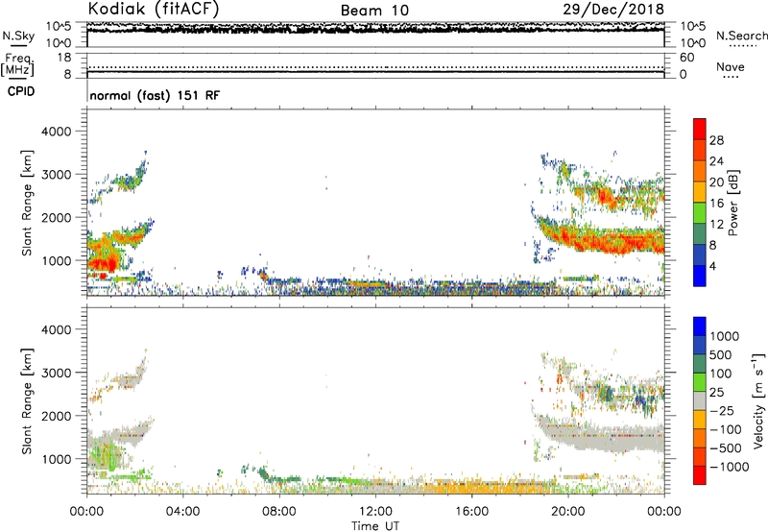Screen dimensions: 768x532
Task: Click the left "10^5" noise tick
Action: tap(58, 27)
